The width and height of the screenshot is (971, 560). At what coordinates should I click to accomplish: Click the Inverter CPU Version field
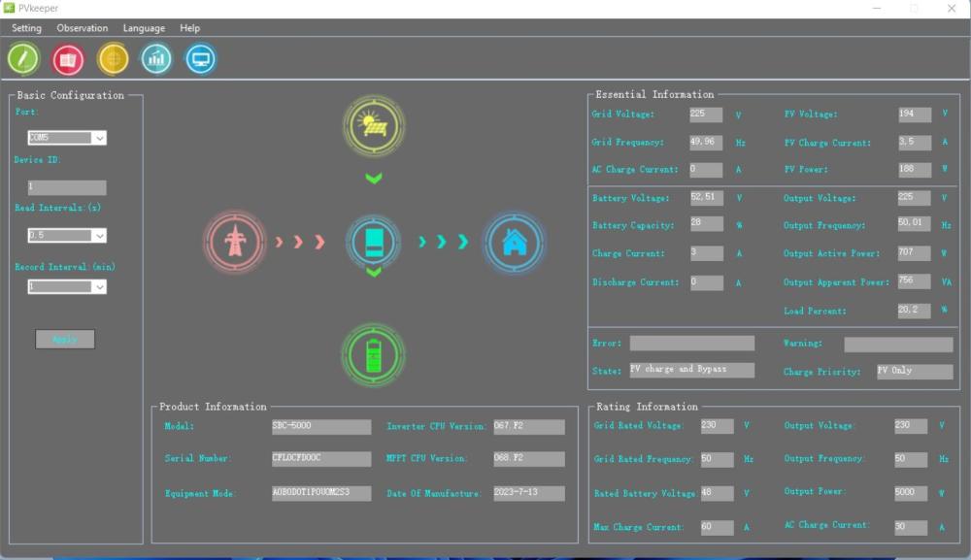529,427
